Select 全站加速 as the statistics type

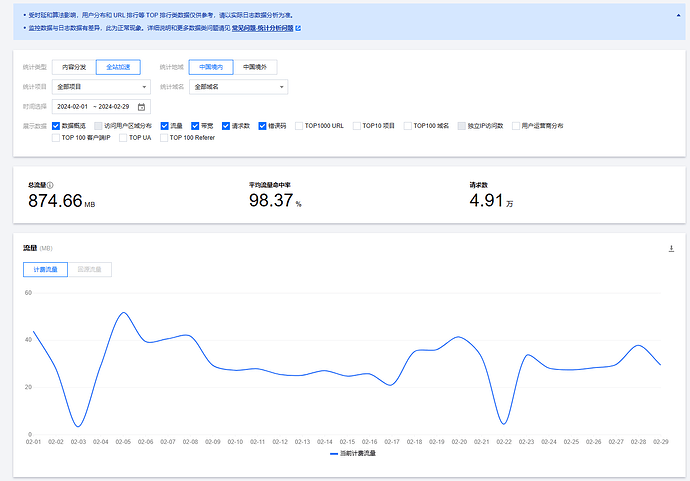tap(118, 67)
